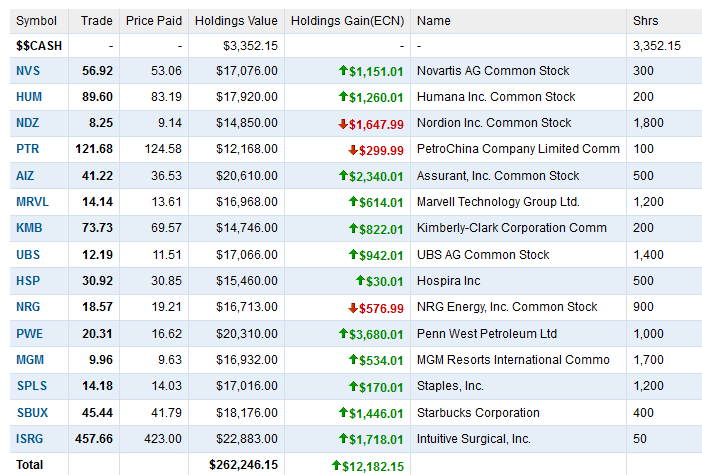Screen dimensions: 702x475
Task: Click the green up arrow beside $1,718.01
Action: pos(343,438)
